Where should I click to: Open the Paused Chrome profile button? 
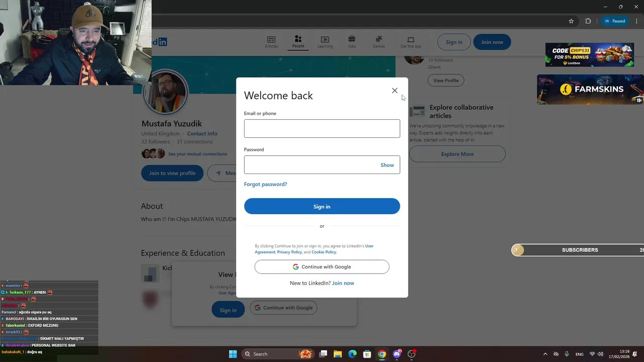tap(615, 21)
